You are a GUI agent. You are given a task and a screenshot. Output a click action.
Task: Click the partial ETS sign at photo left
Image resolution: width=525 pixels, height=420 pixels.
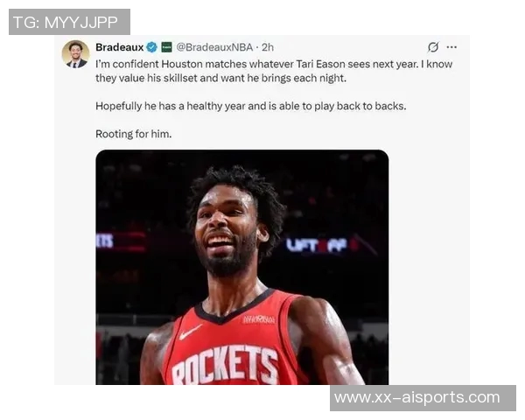105,241
